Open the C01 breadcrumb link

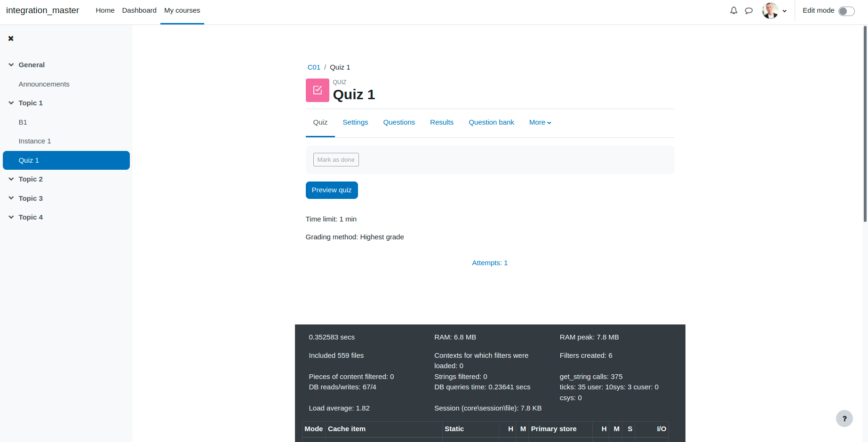pyautogui.click(x=314, y=67)
